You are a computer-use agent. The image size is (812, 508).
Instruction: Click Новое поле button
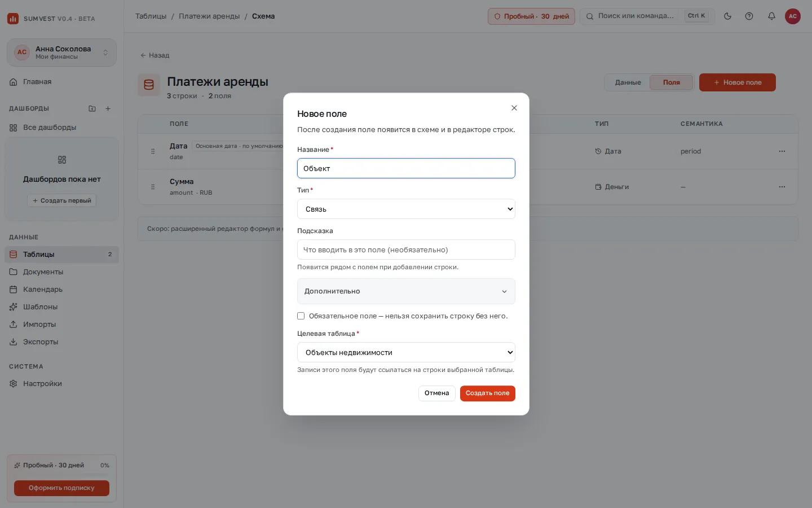[x=737, y=82]
